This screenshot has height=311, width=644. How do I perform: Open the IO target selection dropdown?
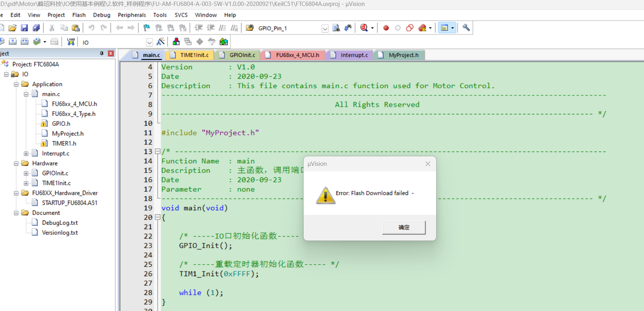[149, 42]
